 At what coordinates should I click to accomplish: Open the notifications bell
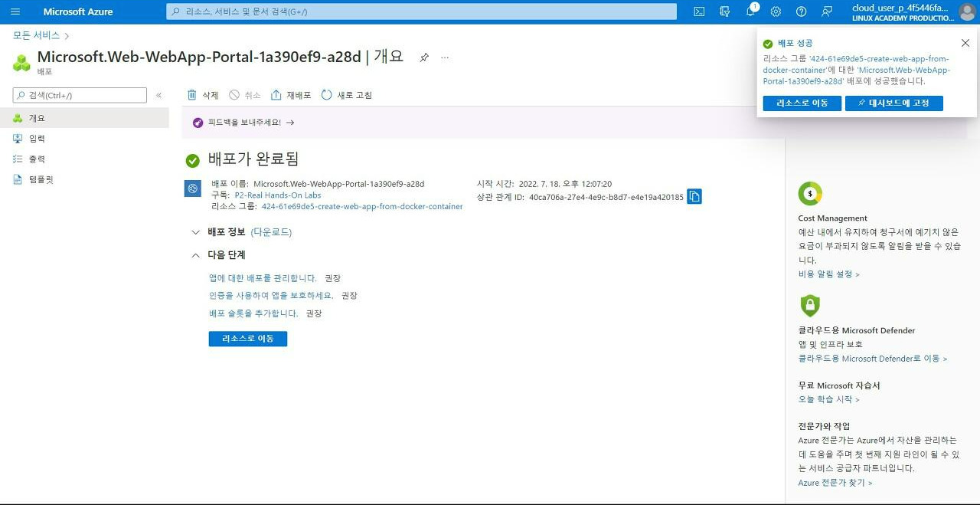(x=751, y=11)
